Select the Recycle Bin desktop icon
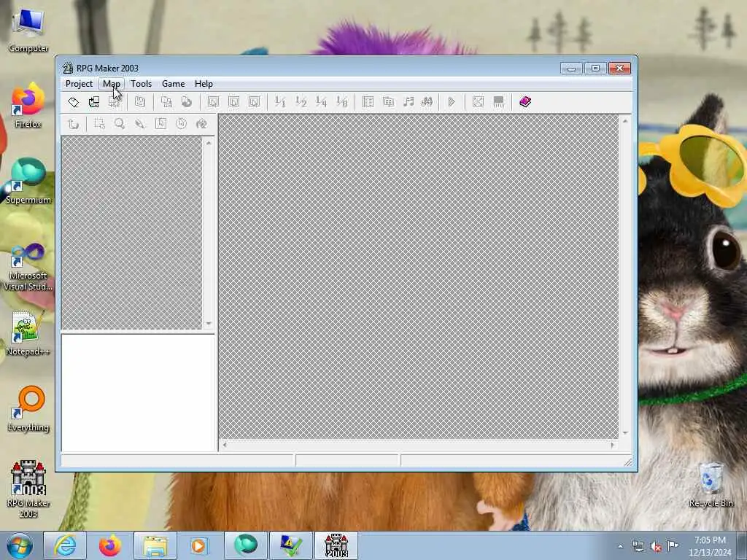This screenshot has height=560, width=747. (711, 485)
